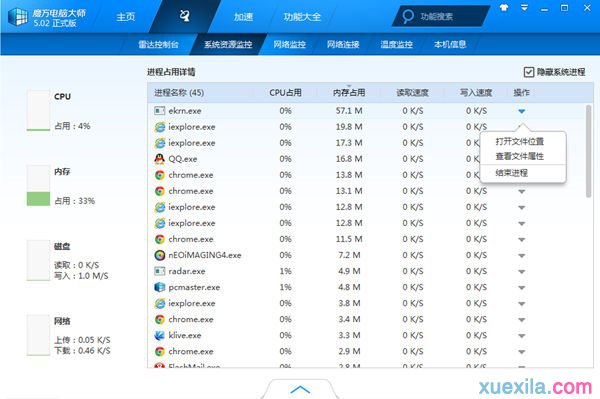The width and height of the screenshot is (600, 399).
Task: Choose 查看文件属性 from popup menu
Action: (520, 156)
